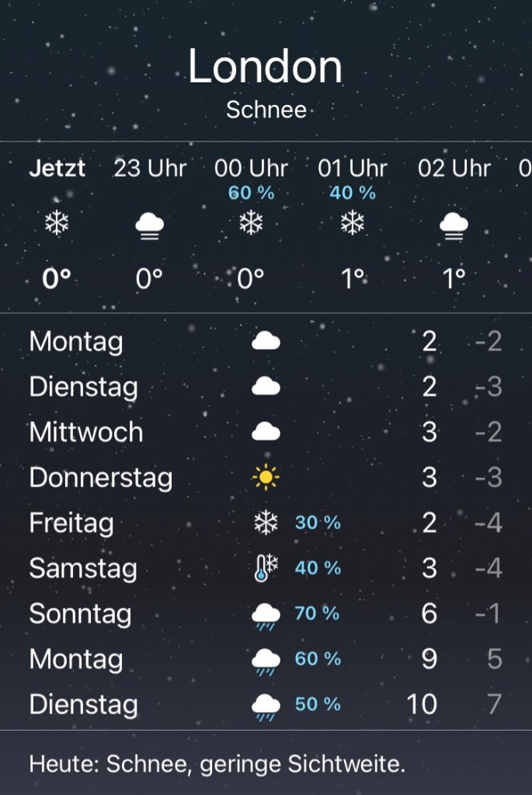Tap the fog icon under 02 Uhr

click(454, 225)
